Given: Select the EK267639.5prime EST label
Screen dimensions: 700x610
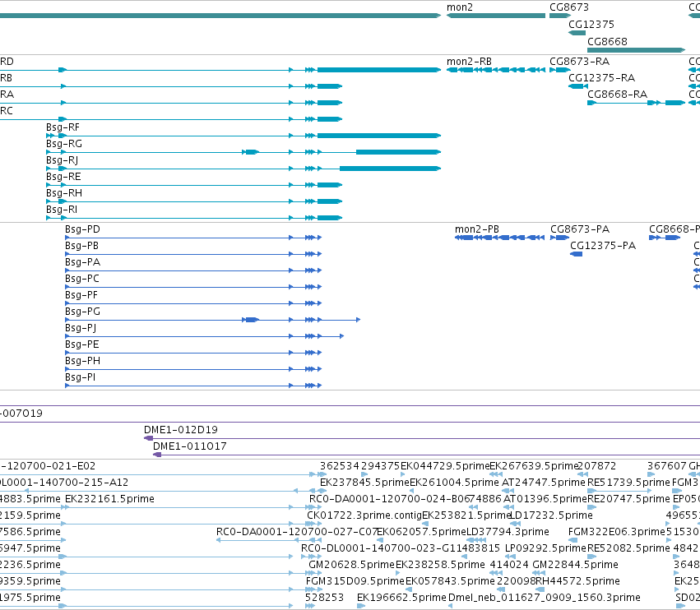Looking at the screenshot, I should (x=534, y=466).
